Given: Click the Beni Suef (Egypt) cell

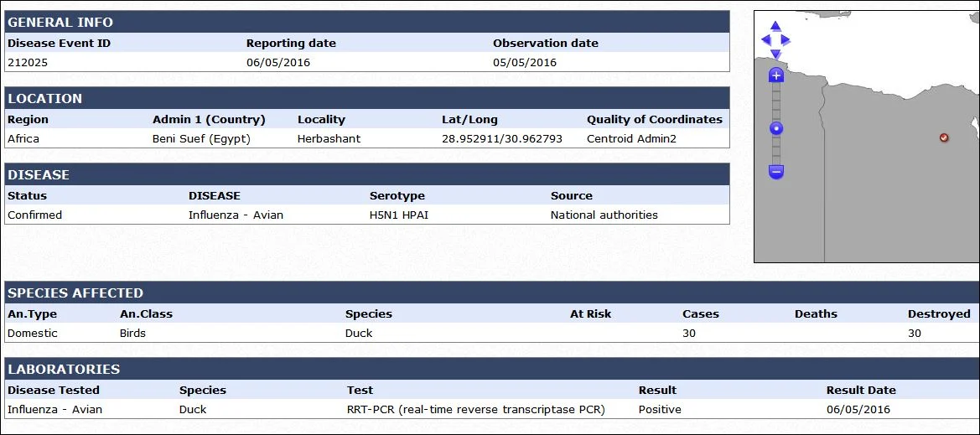Looking at the screenshot, I should (201, 139).
